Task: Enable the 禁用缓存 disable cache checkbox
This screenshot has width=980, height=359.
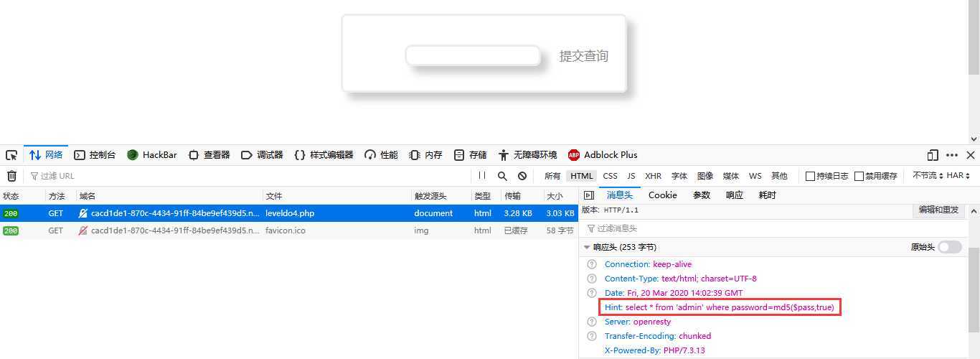Action: pyautogui.click(x=859, y=176)
